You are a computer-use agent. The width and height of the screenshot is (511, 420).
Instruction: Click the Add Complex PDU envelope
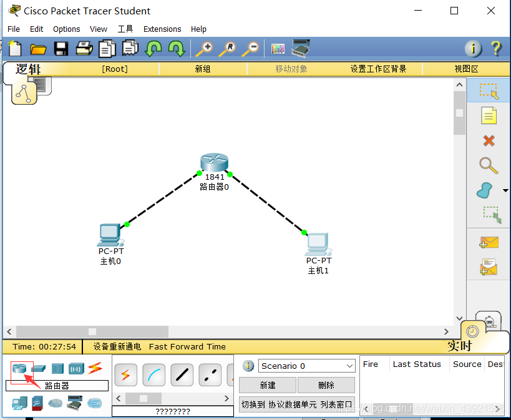489,266
